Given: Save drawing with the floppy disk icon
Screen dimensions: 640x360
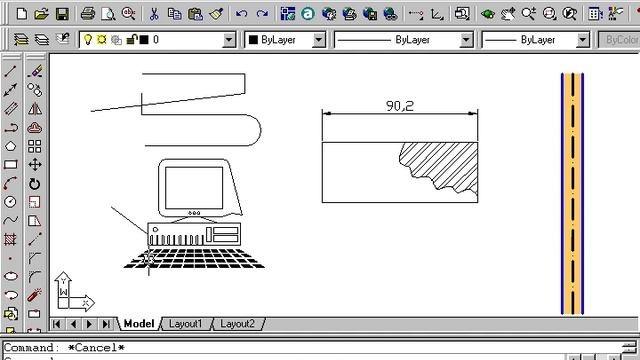Looking at the screenshot, I should pos(62,14).
